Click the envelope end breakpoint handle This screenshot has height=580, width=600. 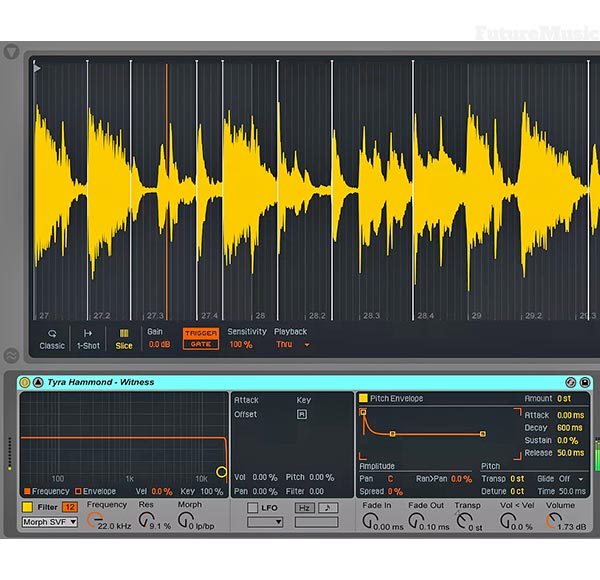coord(483,434)
